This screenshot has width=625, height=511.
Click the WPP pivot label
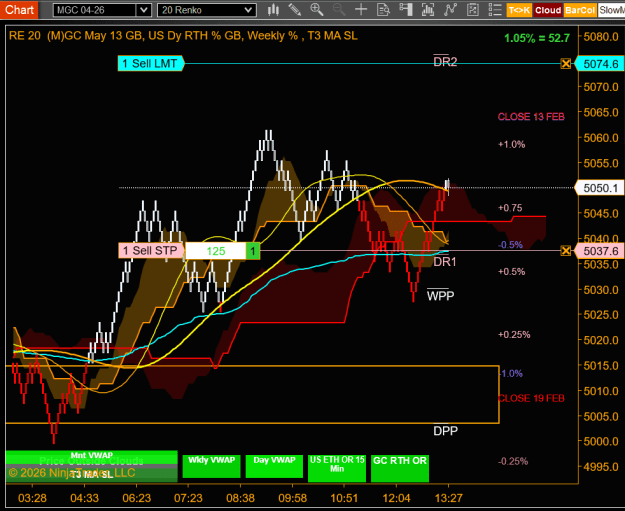coord(440,295)
